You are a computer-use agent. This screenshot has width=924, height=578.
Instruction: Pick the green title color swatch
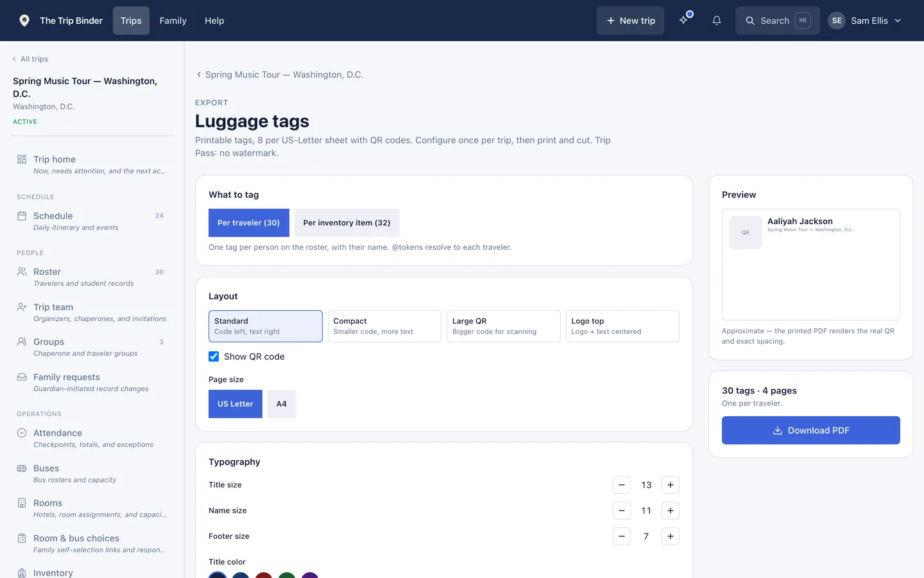(x=287, y=575)
